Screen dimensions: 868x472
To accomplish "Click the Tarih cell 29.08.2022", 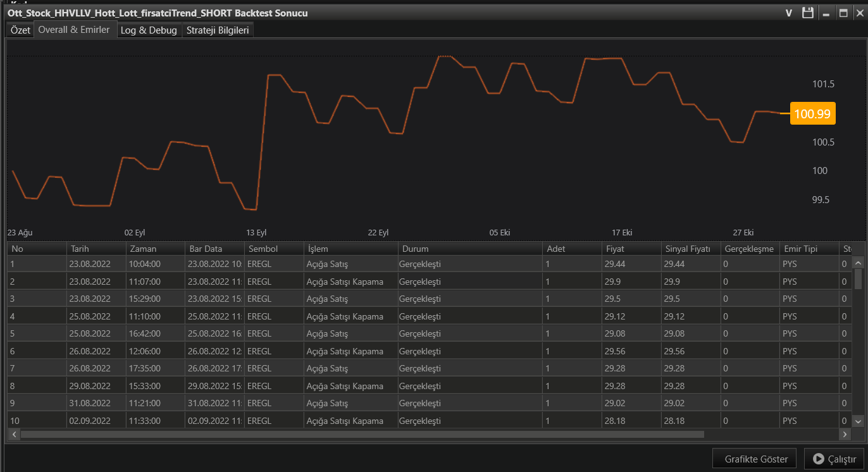I will (96, 386).
